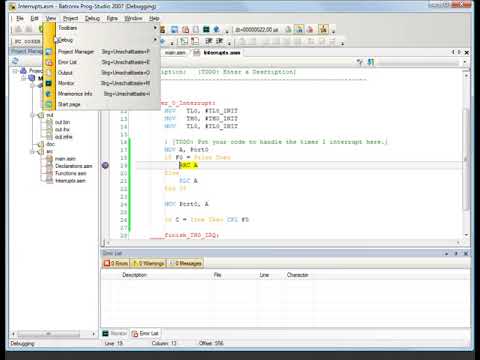This screenshot has width=480, height=360.
Task: Toggle the 0 Messages filter button
Action: coord(185,263)
